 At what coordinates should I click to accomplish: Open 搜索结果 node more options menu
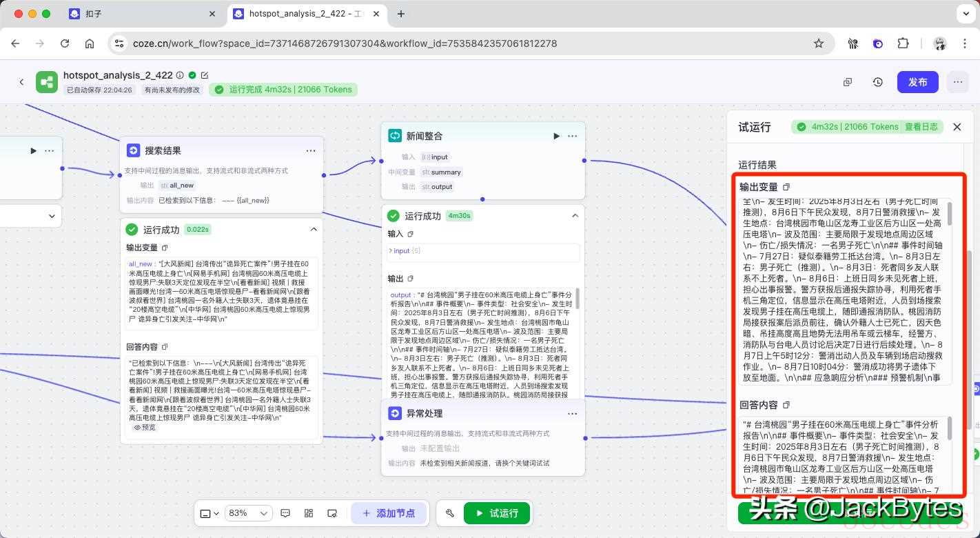(x=311, y=150)
